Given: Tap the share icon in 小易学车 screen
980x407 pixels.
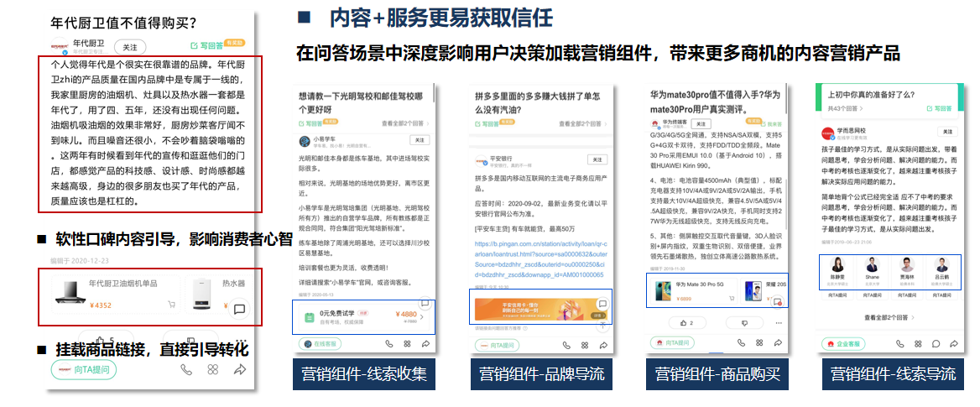Looking at the screenshot, I should pyautogui.click(x=425, y=344).
